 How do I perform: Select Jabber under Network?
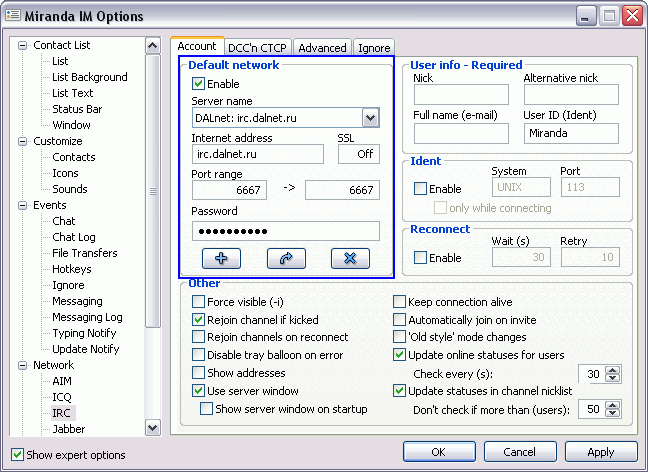pyautogui.click(x=68, y=429)
